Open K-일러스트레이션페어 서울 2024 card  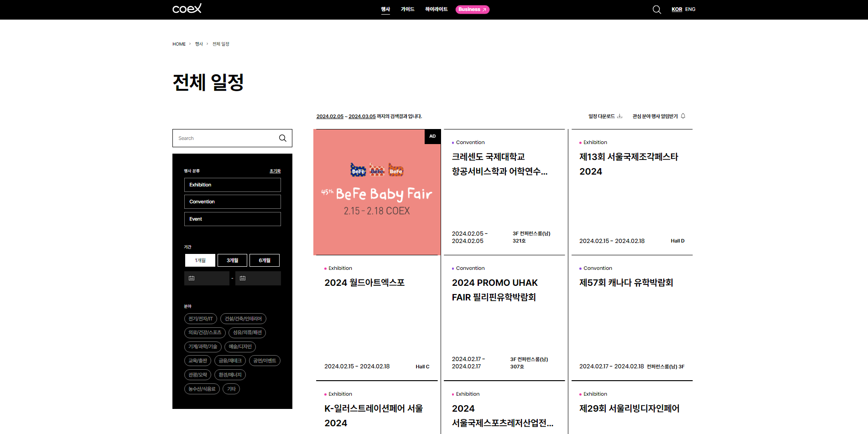[x=377, y=408]
